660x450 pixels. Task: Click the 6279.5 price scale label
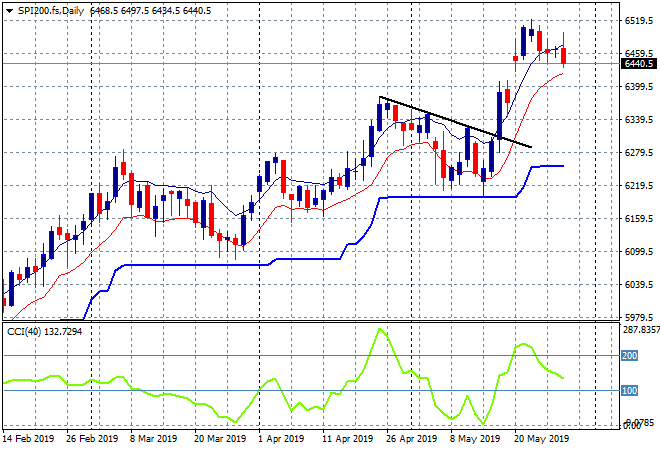tap(639, 152)
